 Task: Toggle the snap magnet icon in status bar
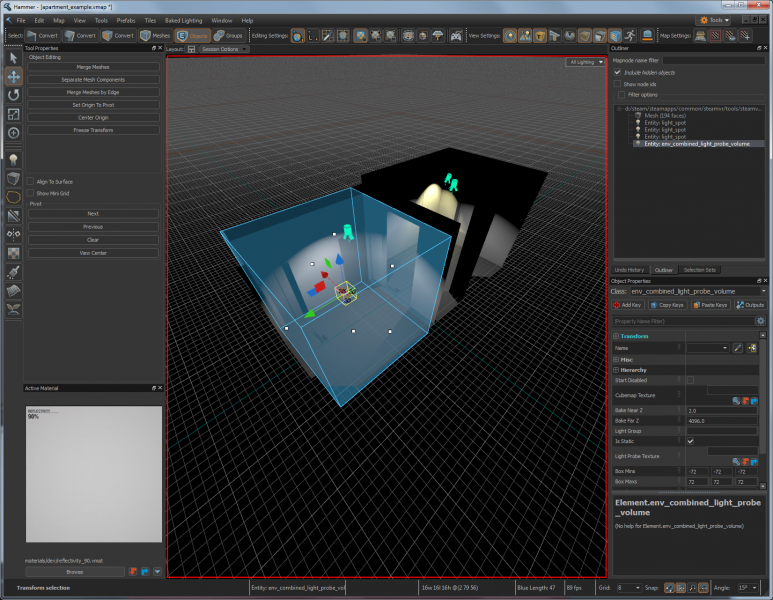click(x=669, y=588)
